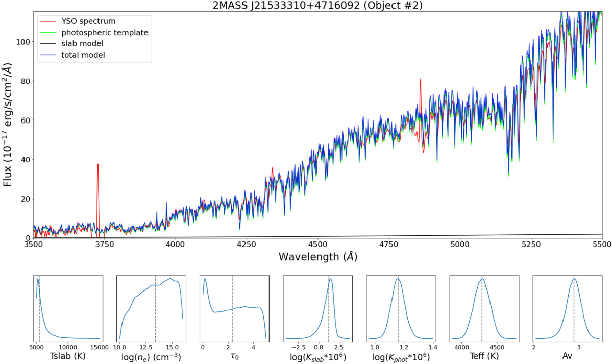612x364 pixels.
Task: Click the 4500 tick in Teff panel
Action: pyautogui.click(x=497, y=347)
